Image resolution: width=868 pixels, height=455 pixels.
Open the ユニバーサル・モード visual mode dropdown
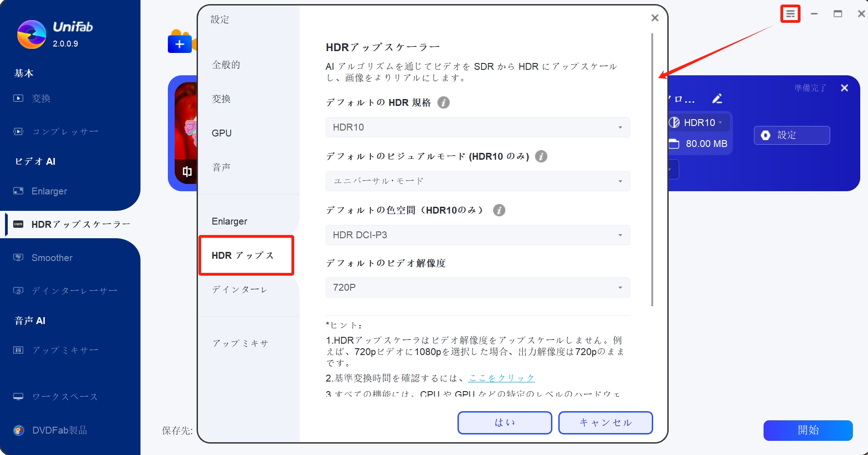point(478,181)
